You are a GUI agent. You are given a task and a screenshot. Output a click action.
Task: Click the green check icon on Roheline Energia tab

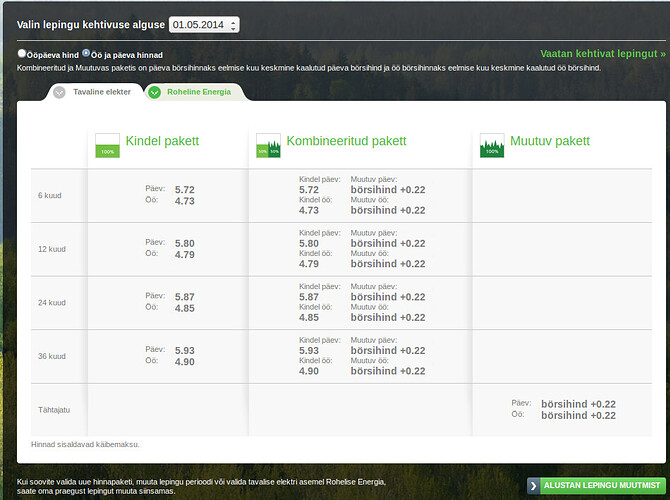click(x=154, y=92)
